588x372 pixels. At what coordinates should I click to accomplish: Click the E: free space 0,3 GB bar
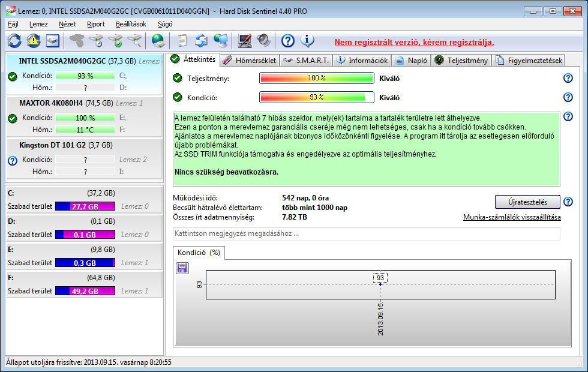pos(85,263)
